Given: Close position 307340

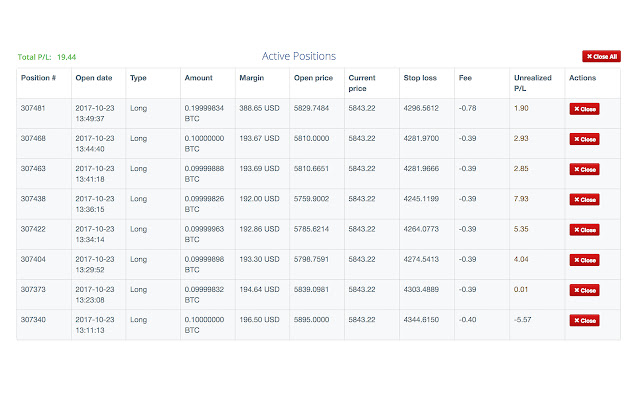Looking at the screenshot, I should pos(584,321).
